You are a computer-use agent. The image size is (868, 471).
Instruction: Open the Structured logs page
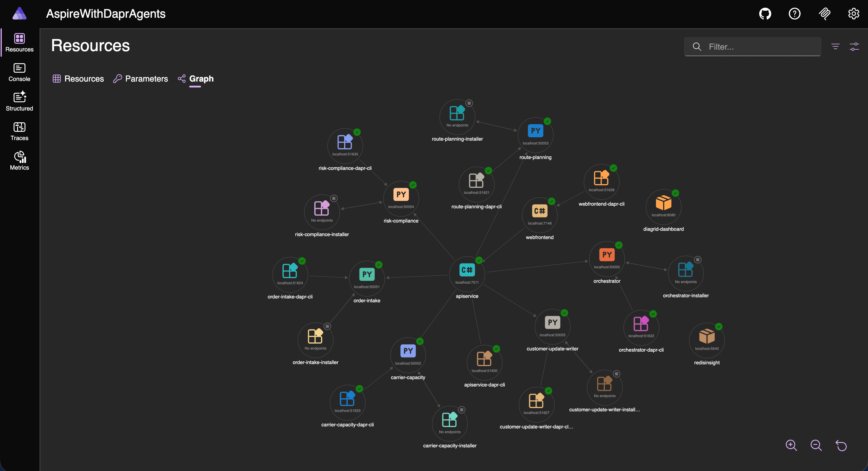(19, 102)
